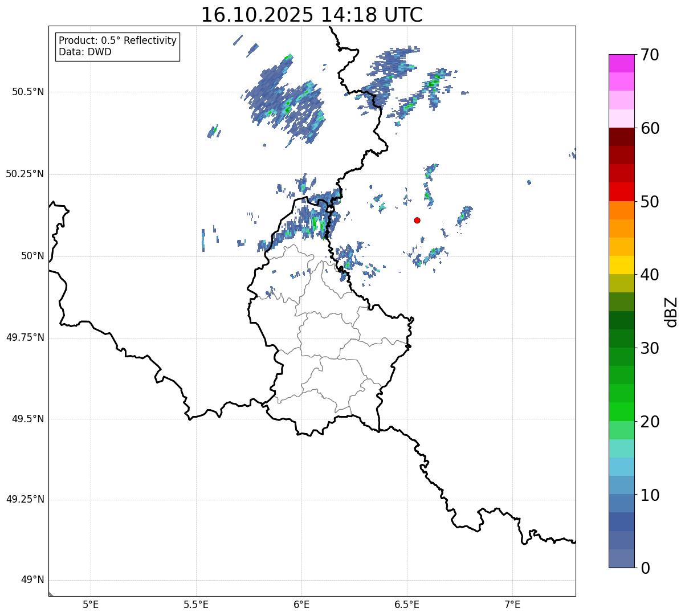Click the magenta swatch at colorbar top
The width and height of the screenshot is (685, 616).
(622, 63)
